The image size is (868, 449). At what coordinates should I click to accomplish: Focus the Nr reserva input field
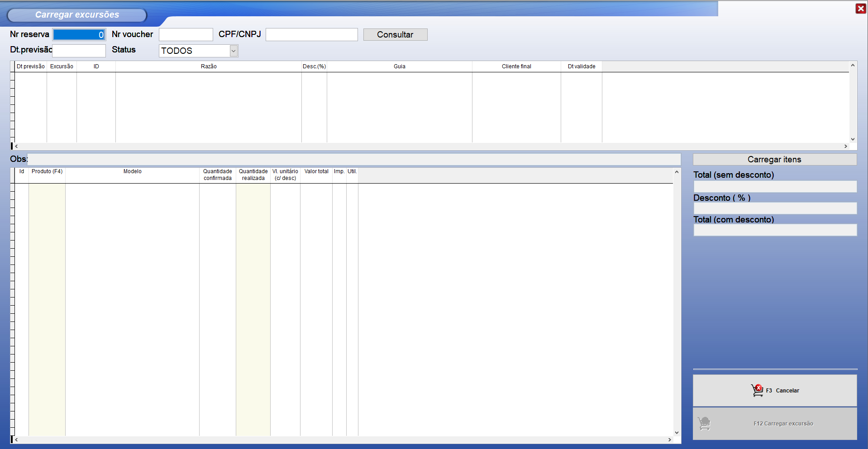tap(79, 35)
